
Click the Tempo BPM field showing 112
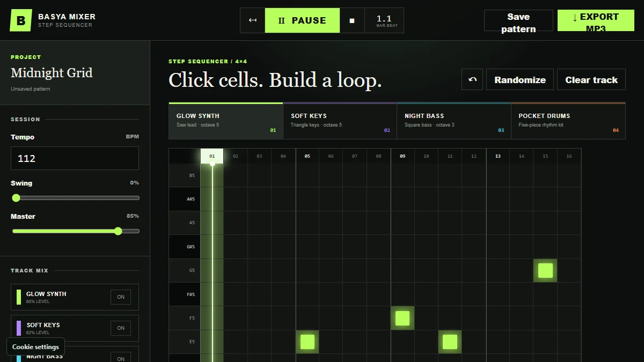click(x=75, y=158)
